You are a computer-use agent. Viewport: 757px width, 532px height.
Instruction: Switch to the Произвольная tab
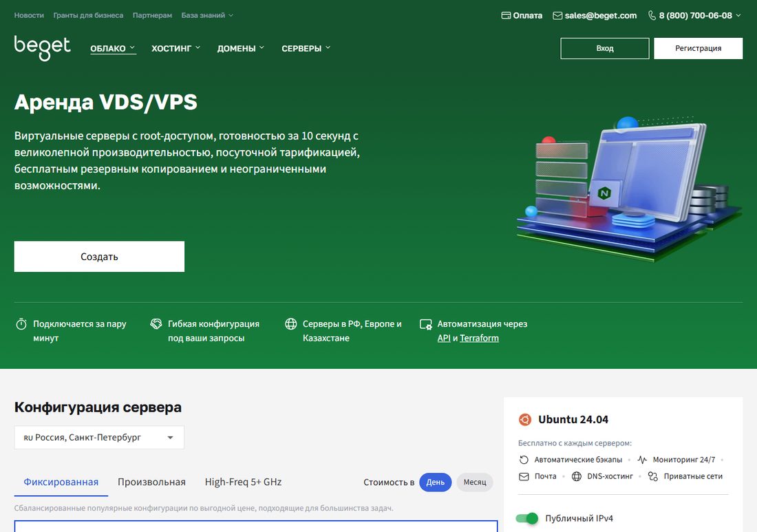tap(151, 482)
